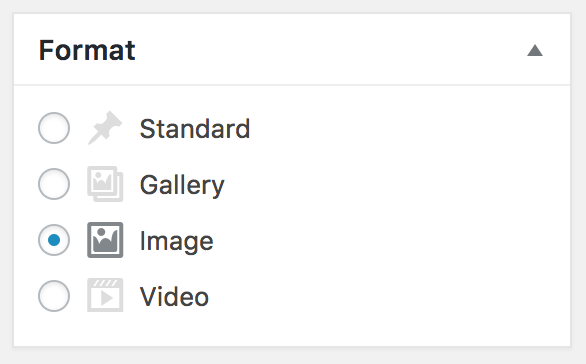Choose the Gallery radio button
The image size is (586, 364).
click(x=54, y=184)
